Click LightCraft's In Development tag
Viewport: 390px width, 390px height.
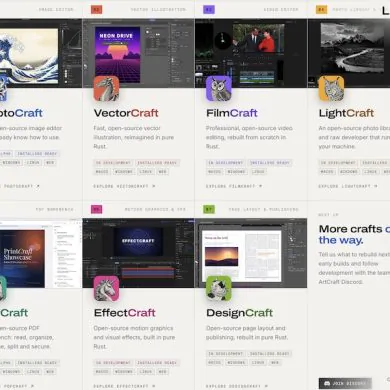tap(338, 163)
